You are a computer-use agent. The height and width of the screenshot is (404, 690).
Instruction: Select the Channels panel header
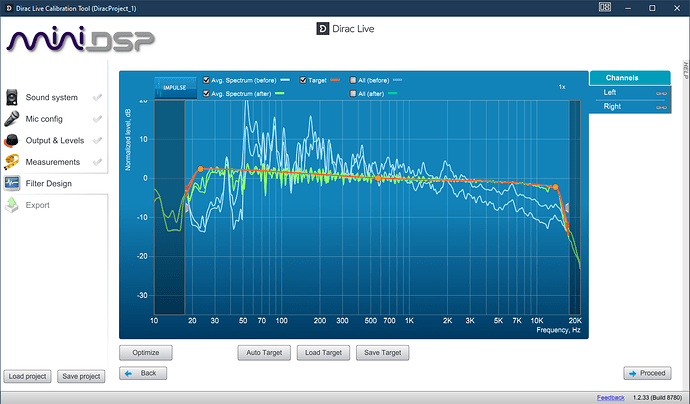(x=630, y=78)
